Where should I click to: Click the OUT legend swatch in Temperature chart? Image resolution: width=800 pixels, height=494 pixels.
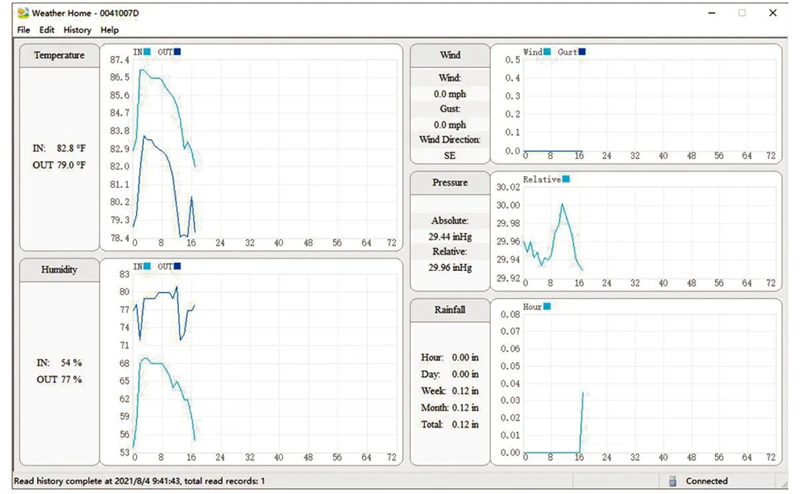(177, 52)
